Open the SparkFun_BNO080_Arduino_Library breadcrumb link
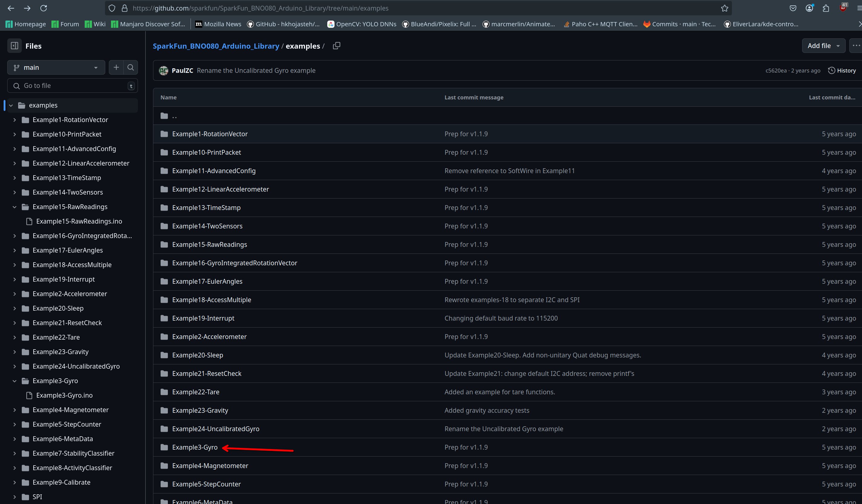This screenshot has height=504, width=862. pos(216,46)
